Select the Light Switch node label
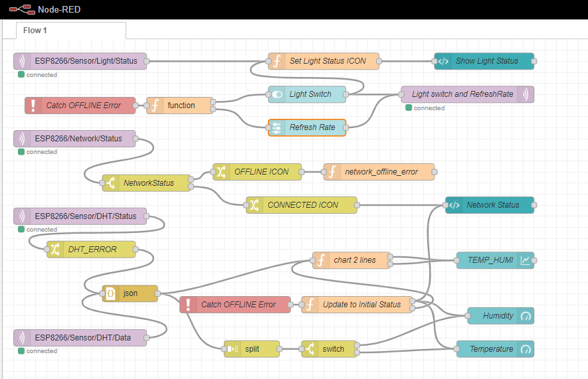The width and height of the screenshot is (588, 379). pos(310,94)
